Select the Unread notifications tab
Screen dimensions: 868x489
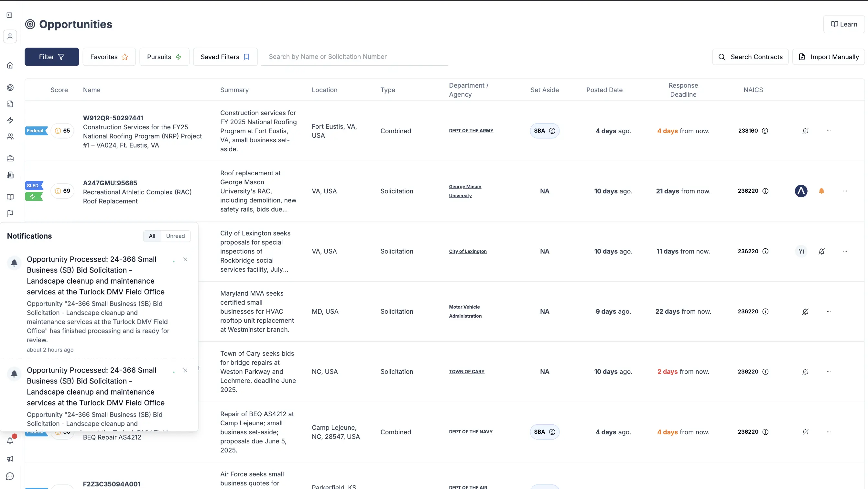pyautogui.click(x=175, y=236)
